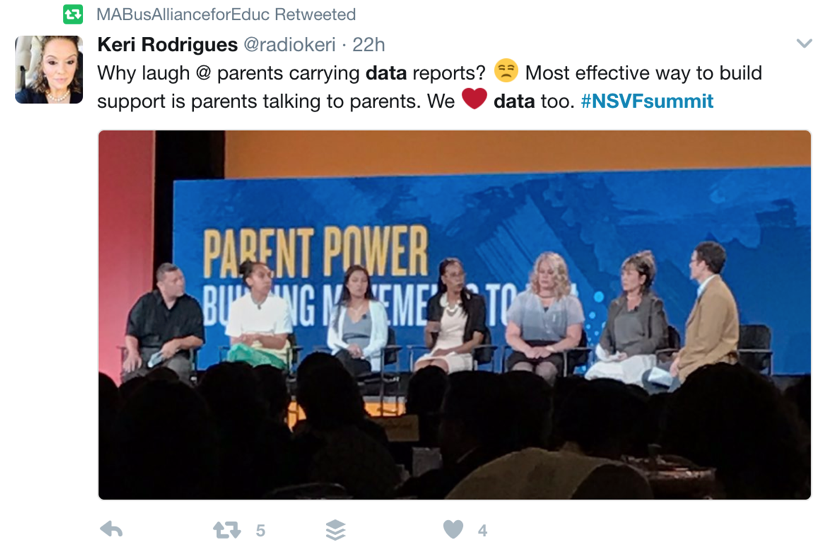Image resolution: width=820 pixels, height=552 pixels.
Task: Enlarge the Parent Power panel photo
Action: click(454, 315)
